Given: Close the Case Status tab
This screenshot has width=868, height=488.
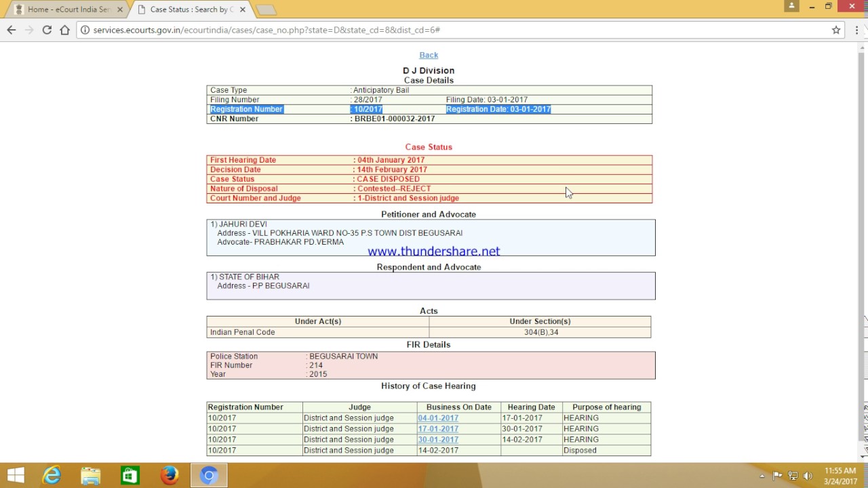Looking at the screenshot, I should tap(242, 9).
